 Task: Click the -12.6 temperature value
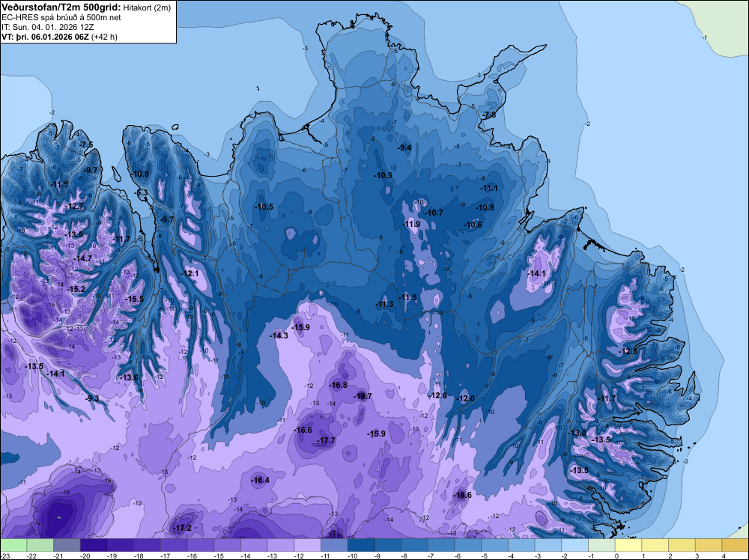point(437,395)
